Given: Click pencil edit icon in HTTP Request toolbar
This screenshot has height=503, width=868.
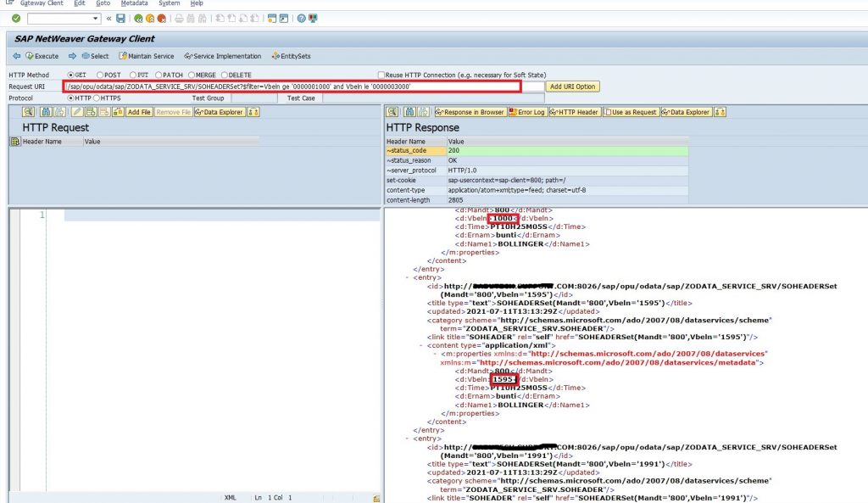Looking at the screenshot, I should (77, 112).
